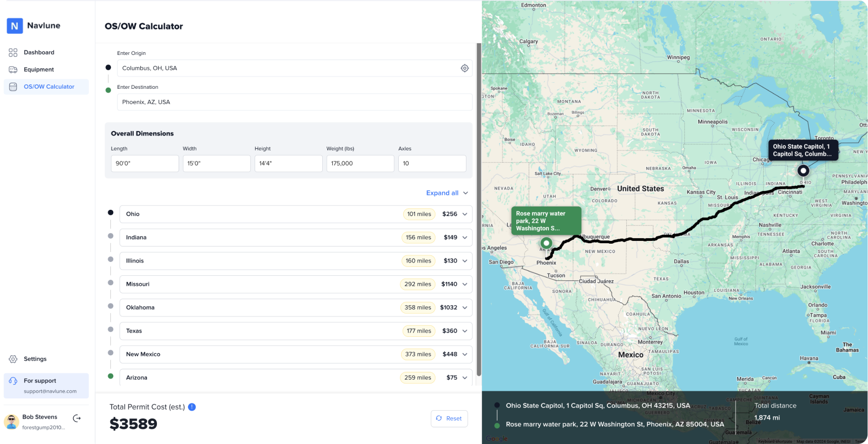The height and width of the screenshot is (444, 868).
Task: Expand the New Mexico row
Action: point(465,354)
